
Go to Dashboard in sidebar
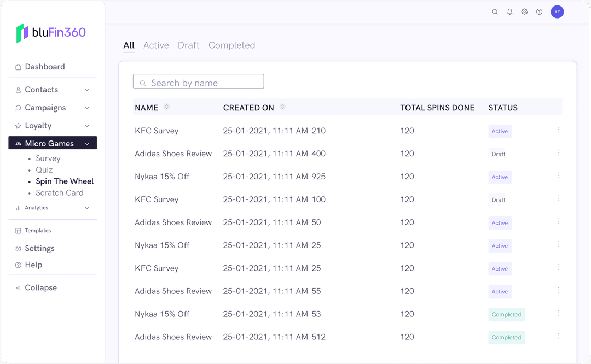(44, 67)
